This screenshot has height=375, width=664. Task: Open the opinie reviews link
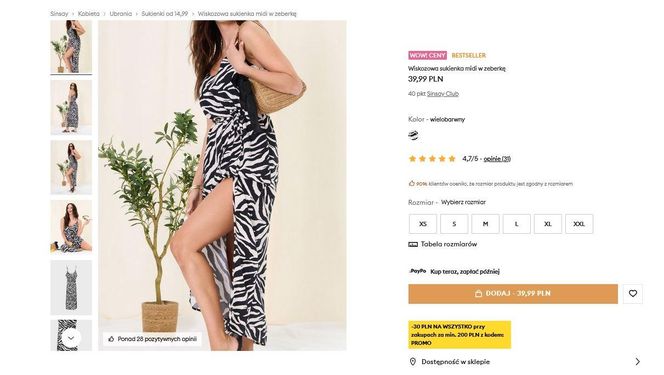(x=497, y=159)
